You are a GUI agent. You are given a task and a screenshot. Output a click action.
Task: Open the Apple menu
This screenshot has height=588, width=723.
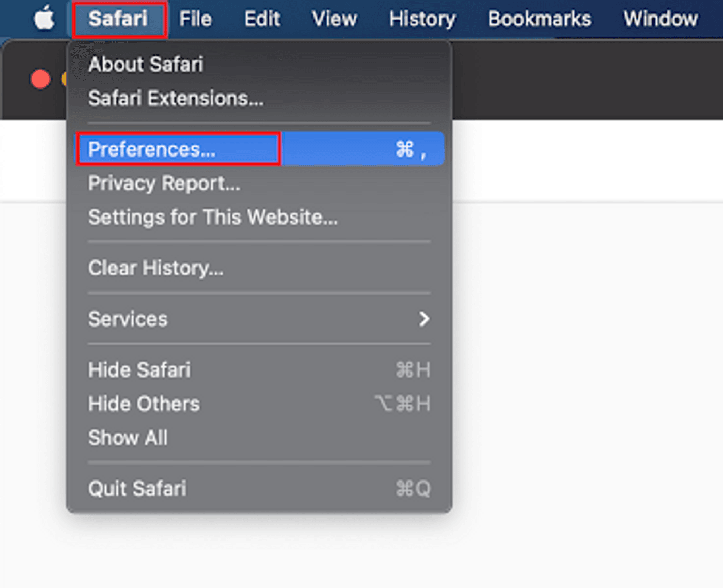43,19
